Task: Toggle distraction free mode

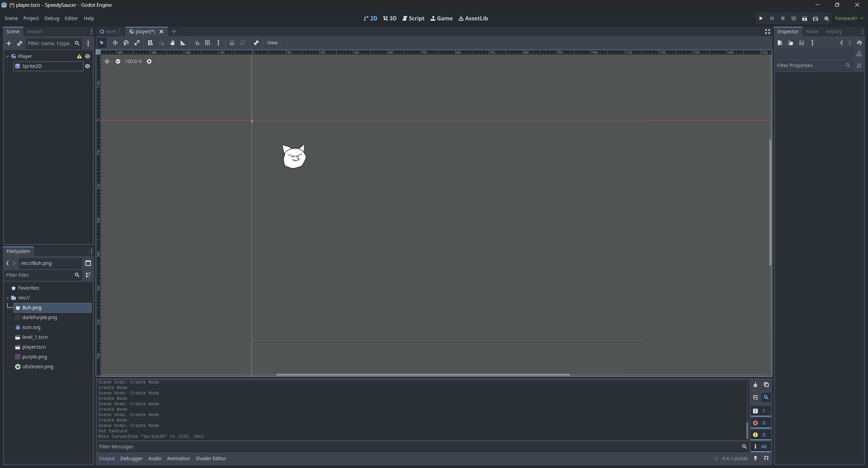Action: pos(768,32)
